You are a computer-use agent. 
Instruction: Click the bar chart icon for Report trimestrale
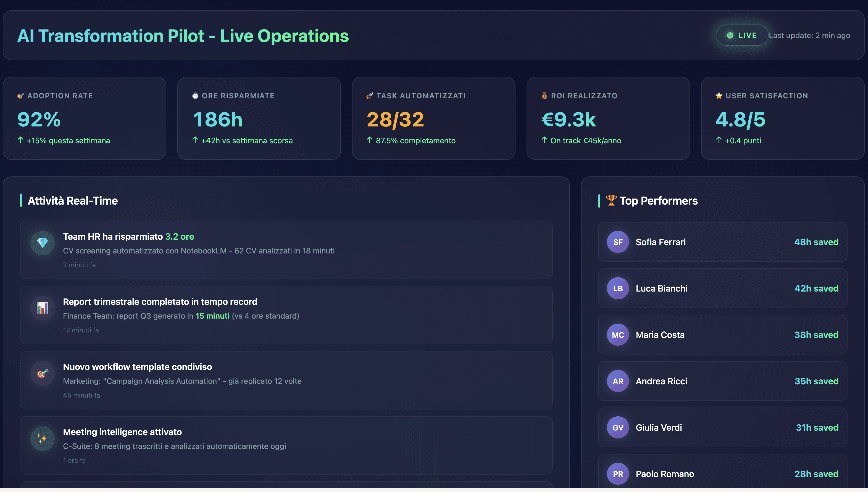pyautogui.click(x=42, y=308)
